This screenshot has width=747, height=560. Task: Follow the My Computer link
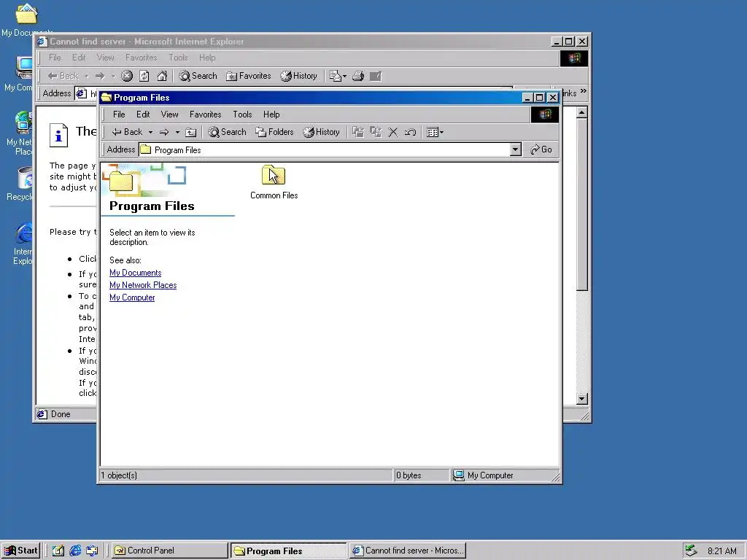pyautogui.click(x=132, y=297)
